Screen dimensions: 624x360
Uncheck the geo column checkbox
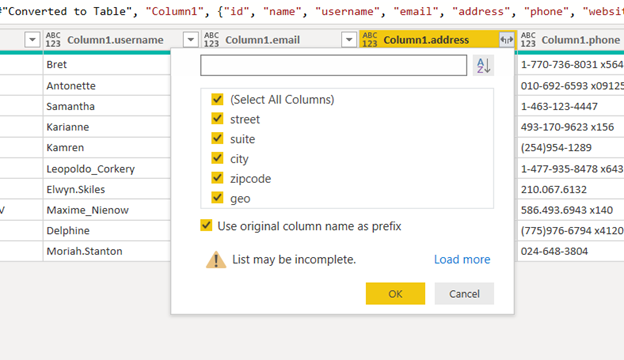tap(217, 198)
